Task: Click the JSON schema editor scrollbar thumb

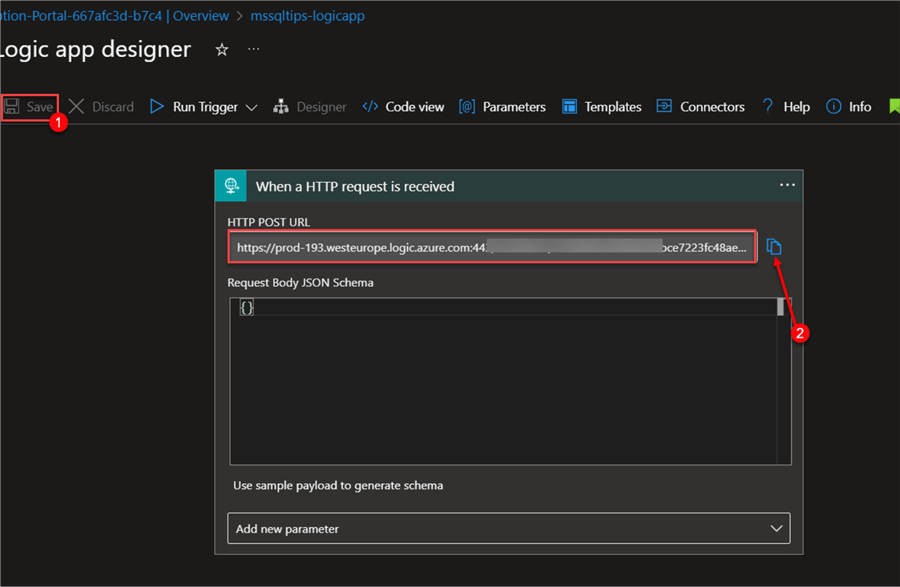Action: pyautogui.click(x=783, y=307)
